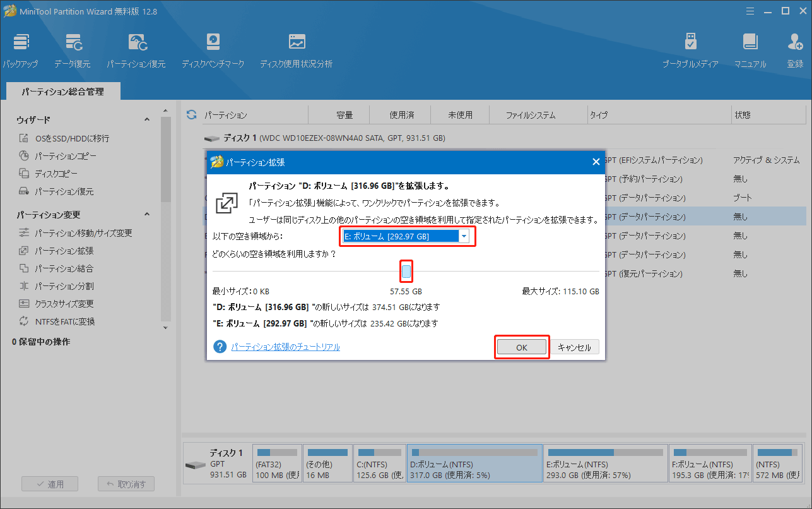Click the help question-mark icon in the dialog
Viewport: 812px width, 509px height.
click(220, 347)
